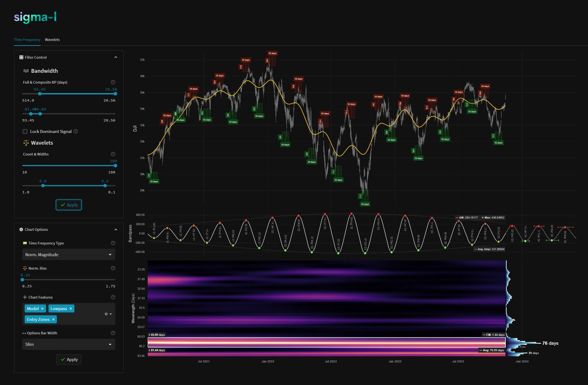Click the Options Bar Width arrows icon
The width and height of the screenshot is (588, 385).
[25, 334]
